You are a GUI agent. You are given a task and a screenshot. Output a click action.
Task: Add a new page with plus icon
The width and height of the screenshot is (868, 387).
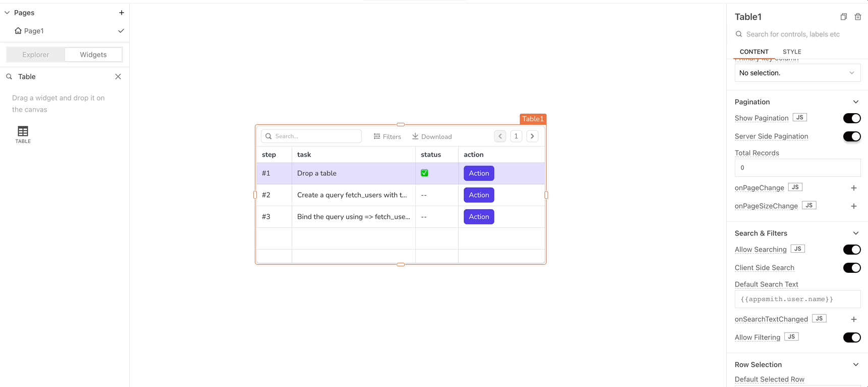click(122, 13)
